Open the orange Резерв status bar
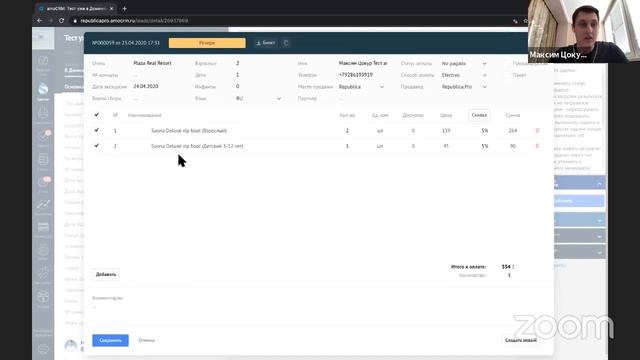The height and width of the screenshot is (360, 640). (x=207, y=43)
